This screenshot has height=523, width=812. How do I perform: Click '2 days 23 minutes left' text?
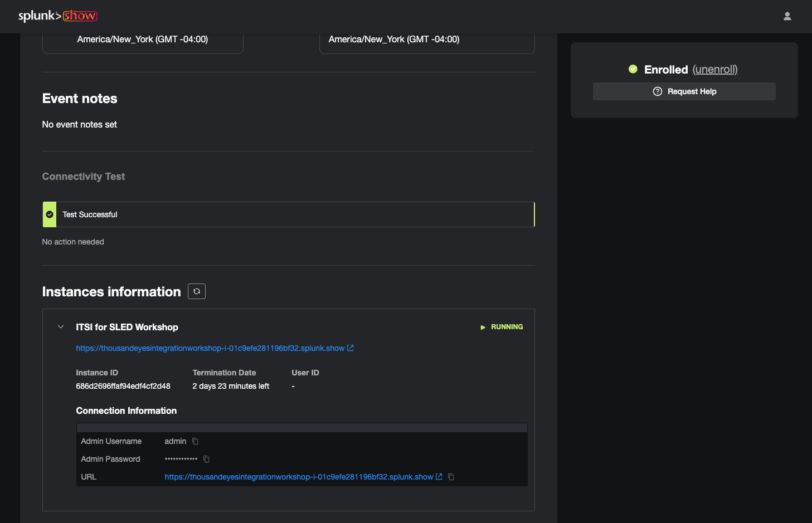[x=231, y=386]
